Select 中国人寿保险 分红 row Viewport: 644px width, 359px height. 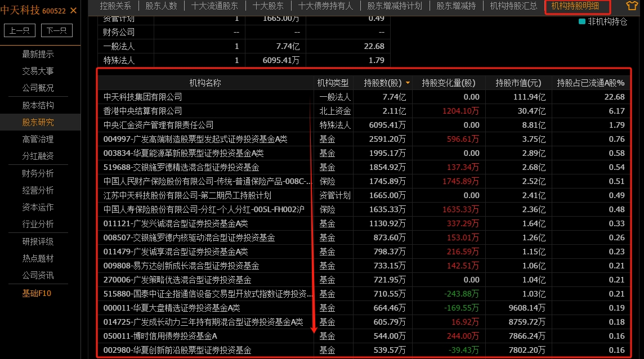[x=364, y=209]
